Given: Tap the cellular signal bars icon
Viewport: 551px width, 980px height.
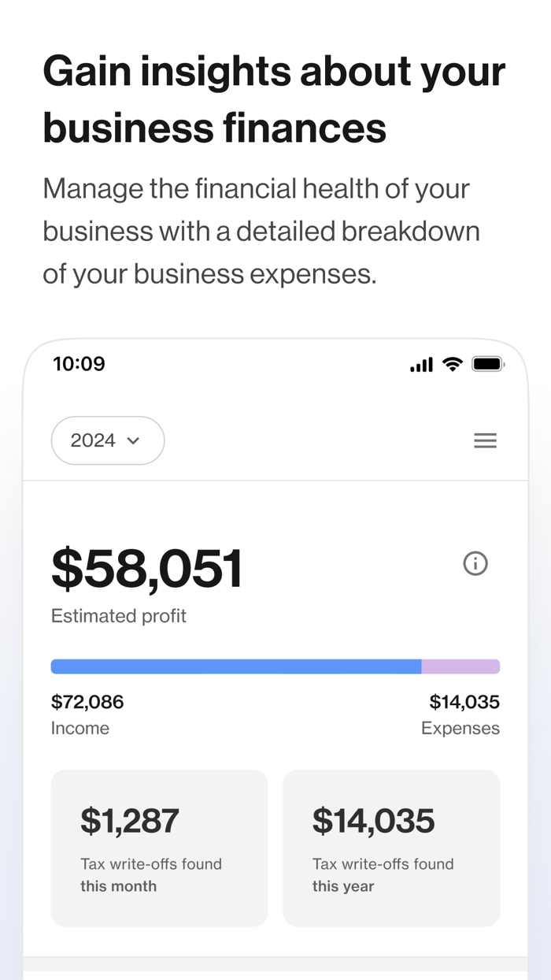Looking at the screenshot, I should pos(421,365).
